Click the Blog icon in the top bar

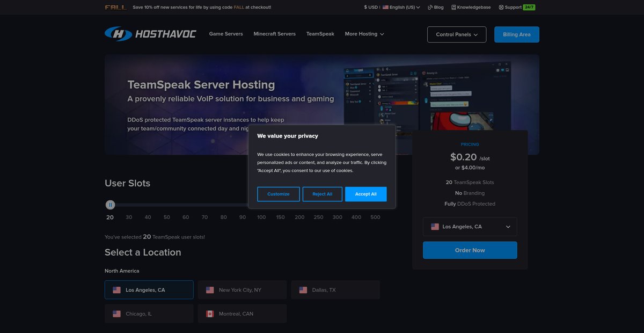point(430,8)
